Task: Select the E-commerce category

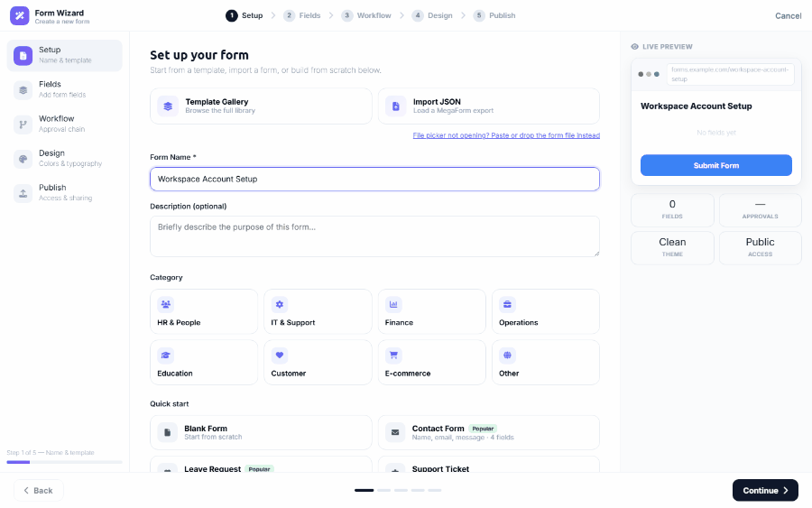Action: point(432,363)
